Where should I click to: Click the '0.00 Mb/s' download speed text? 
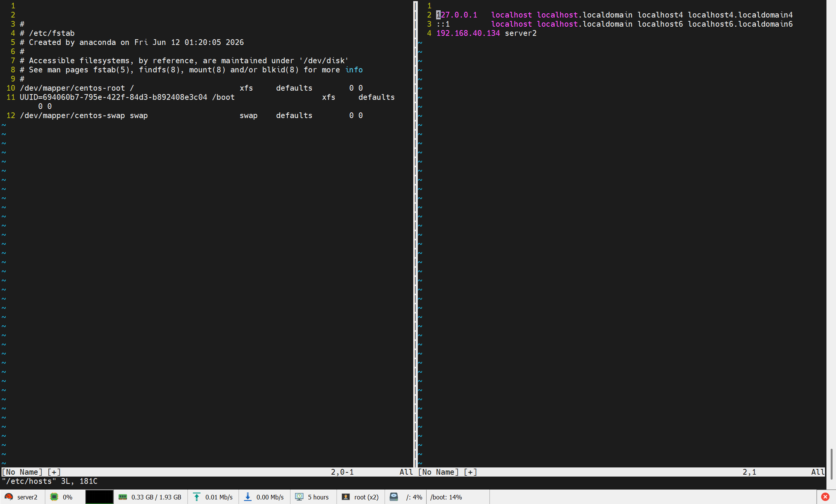270,497
